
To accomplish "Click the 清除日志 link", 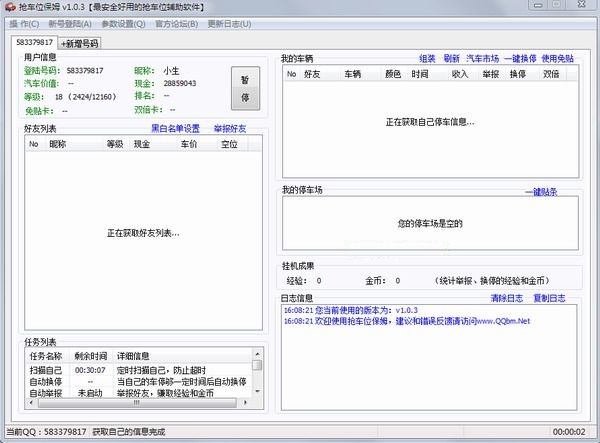I will tap(505, 298).
